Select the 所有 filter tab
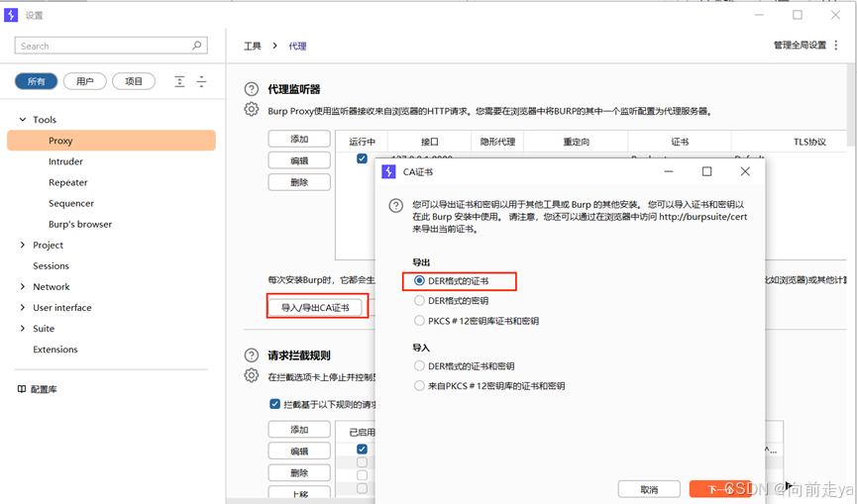Image resolution: width=857 pixels, height=504 pixels. point(36,81)
